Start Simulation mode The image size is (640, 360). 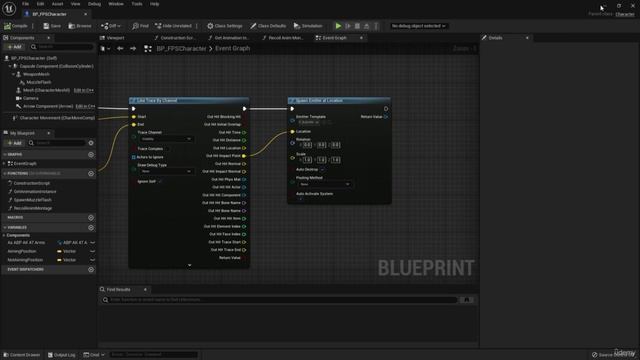coord(308,26)
